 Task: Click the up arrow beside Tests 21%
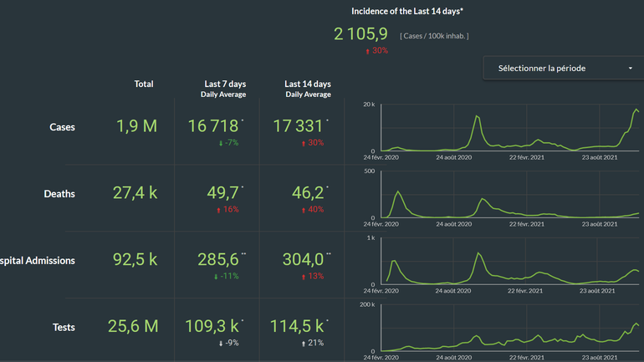(x=303, y=342)
